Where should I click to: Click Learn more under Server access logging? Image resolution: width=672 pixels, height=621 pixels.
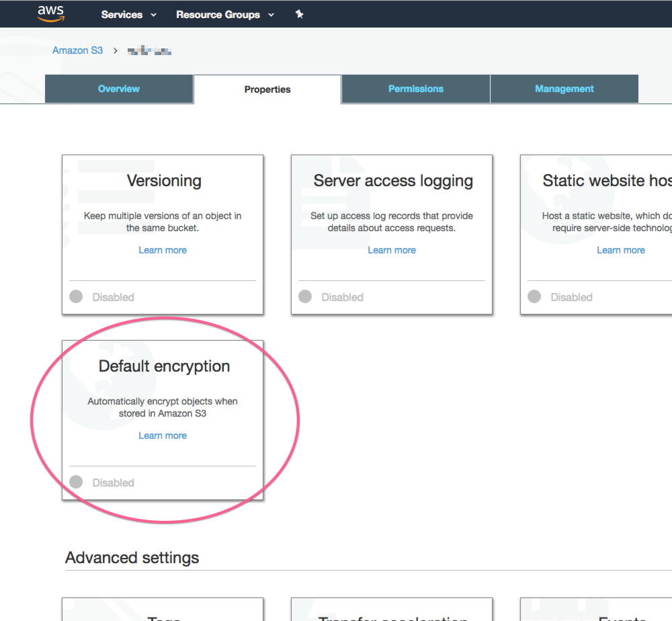click(x=392, y=250)
